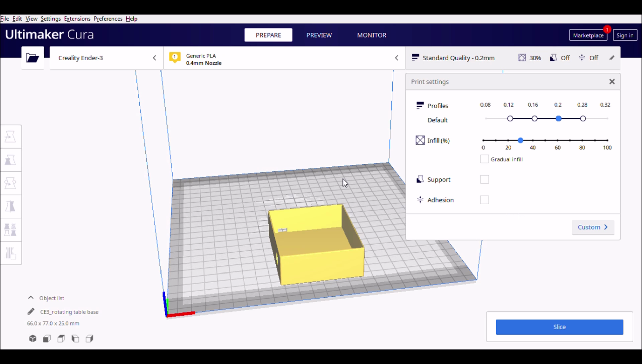The image size is (642, 364).
Task: Select 0.12 profile radio point
Action: pyautogui.click(x=510, y=119)
